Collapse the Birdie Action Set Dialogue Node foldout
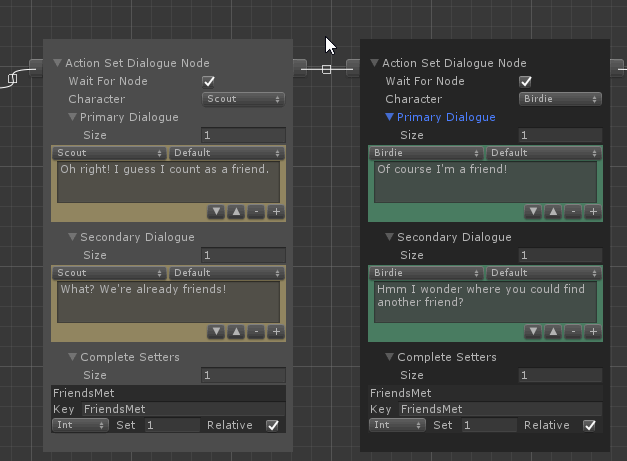This screenshot has height=461, width=627. [374, 63]
